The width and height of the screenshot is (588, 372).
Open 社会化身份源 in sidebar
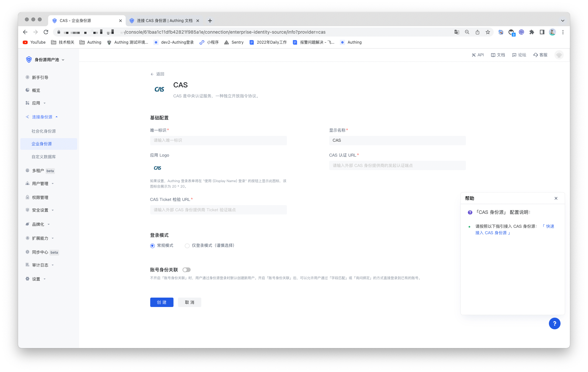[x=44, y=131]
